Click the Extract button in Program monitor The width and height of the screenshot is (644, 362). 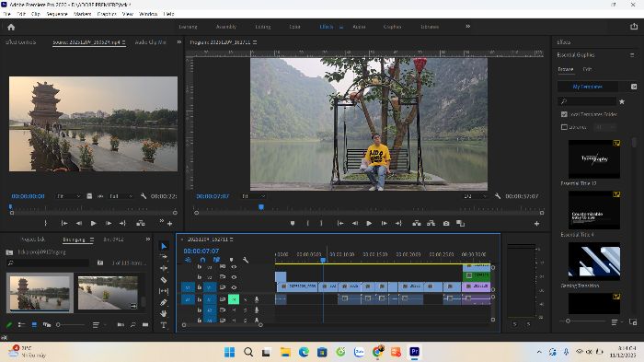[x=431, y=223]
